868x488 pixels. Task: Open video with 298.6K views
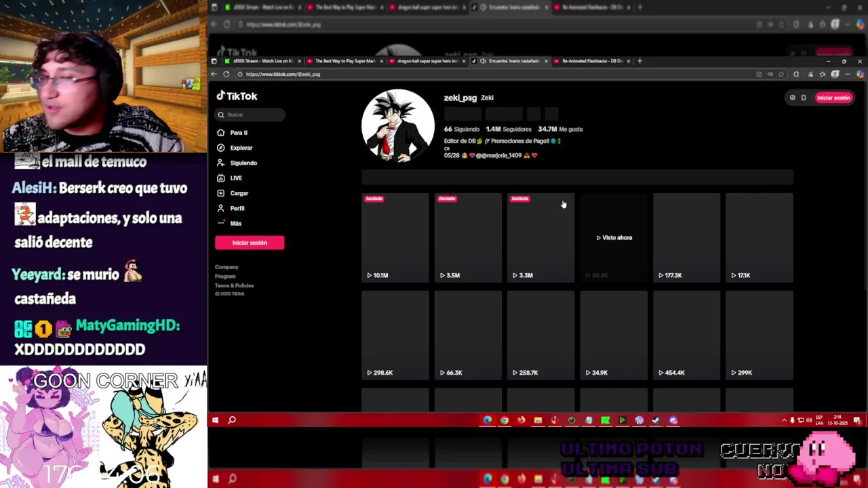point(395,335)
